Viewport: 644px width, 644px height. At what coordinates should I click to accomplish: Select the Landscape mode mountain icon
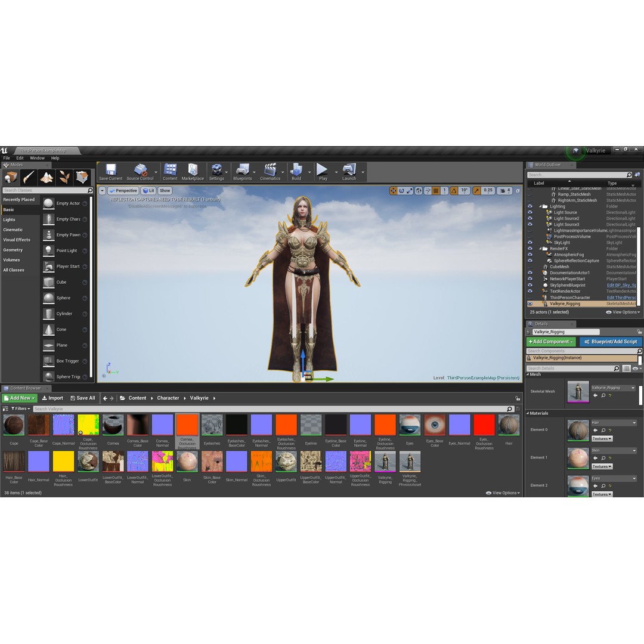click(47, 178)
